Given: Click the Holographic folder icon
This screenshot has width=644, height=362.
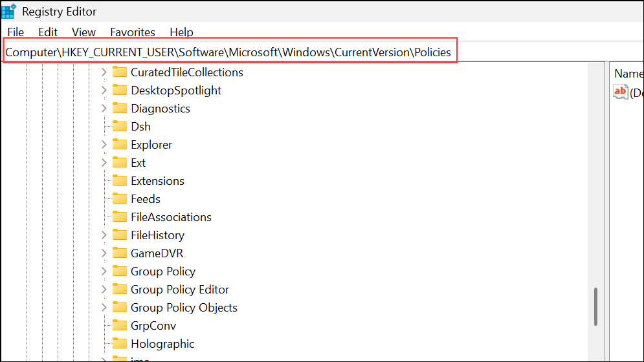Looking at the screenshot, I should tap(119, 344).
